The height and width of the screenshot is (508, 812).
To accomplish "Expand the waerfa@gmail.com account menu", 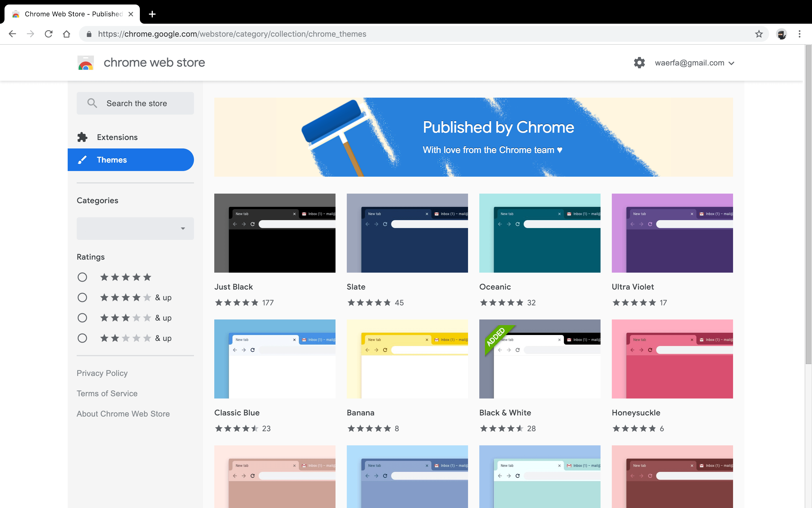I will [694, 63].
